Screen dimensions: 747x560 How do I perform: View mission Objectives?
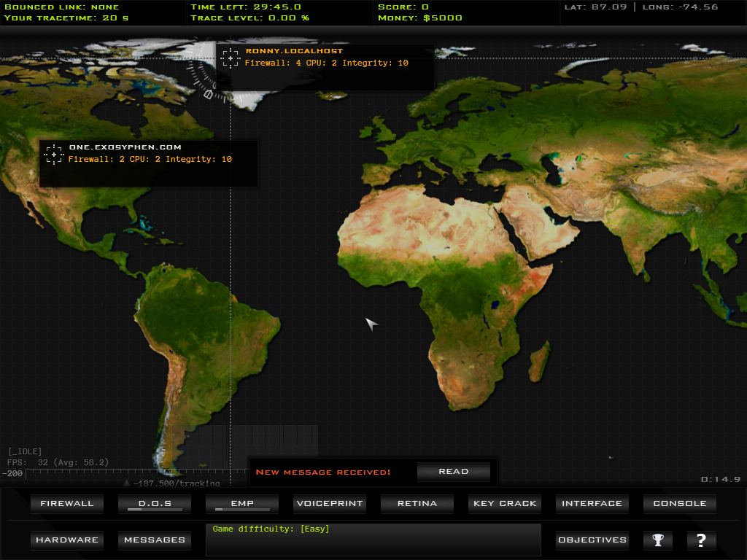click(x=592, y=540)
